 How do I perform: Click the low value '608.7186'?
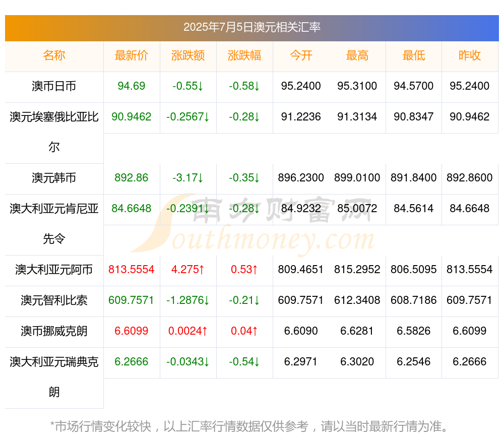coord(414,300)
